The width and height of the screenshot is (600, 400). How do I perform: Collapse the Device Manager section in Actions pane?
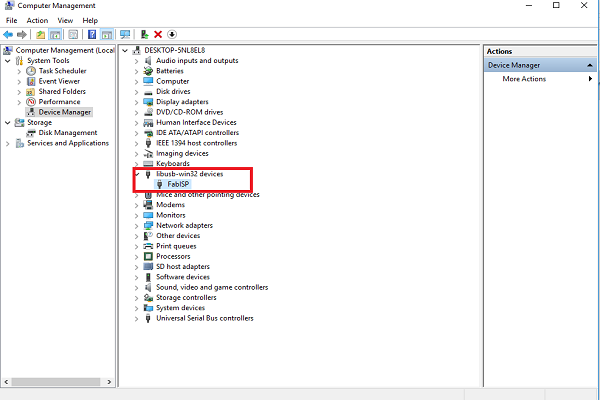pyautogui.click(x=590, y=65)
